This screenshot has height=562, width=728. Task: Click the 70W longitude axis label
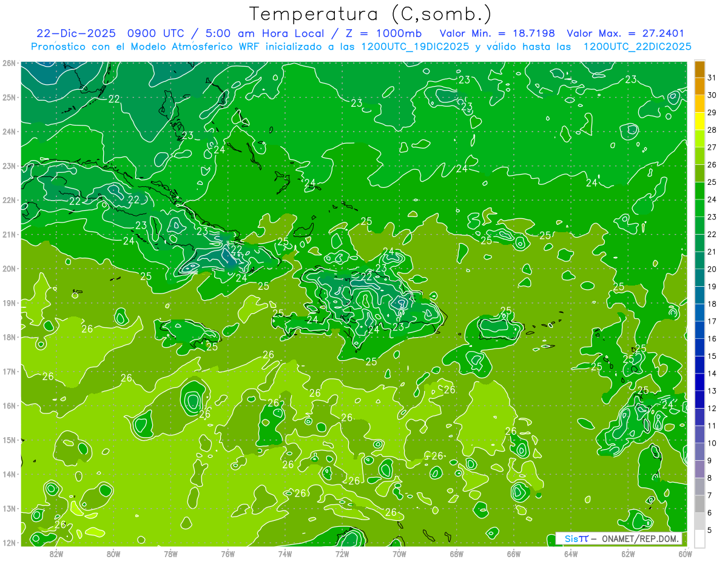tap(399, 554)
